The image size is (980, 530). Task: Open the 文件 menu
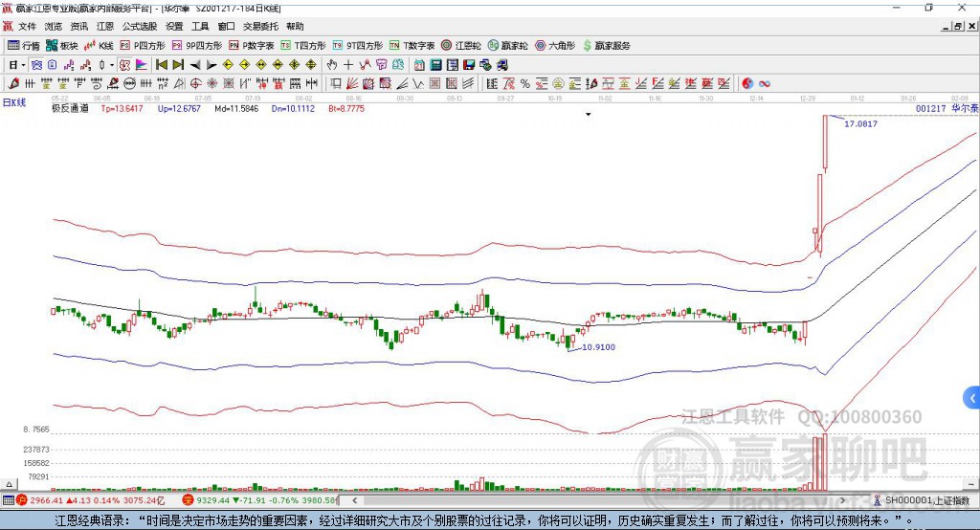[x=27, y=26]
